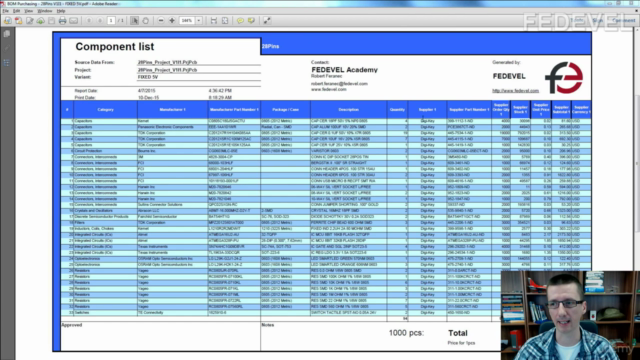Click the Create PDF online icon
The width and height of the screenshot is (640, 360).
19,20
